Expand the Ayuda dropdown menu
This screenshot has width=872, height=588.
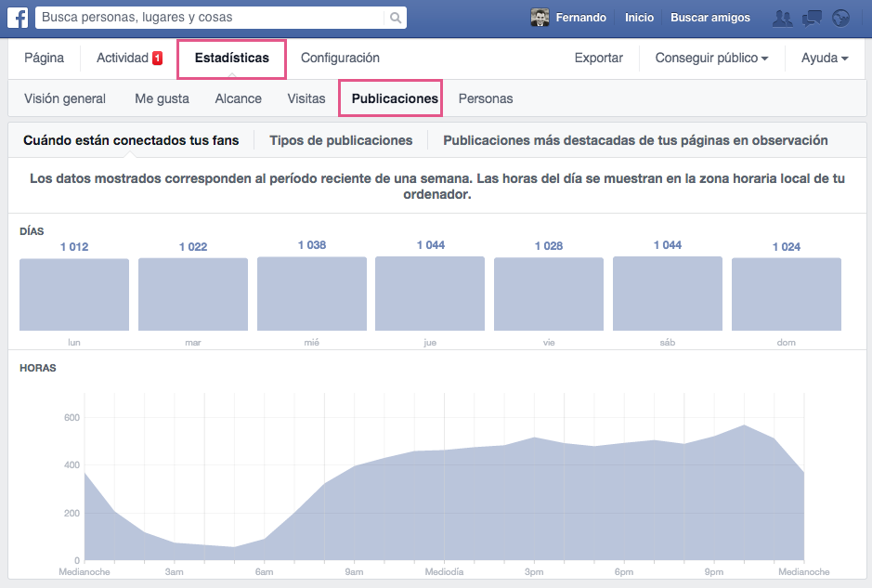point(825,58)
